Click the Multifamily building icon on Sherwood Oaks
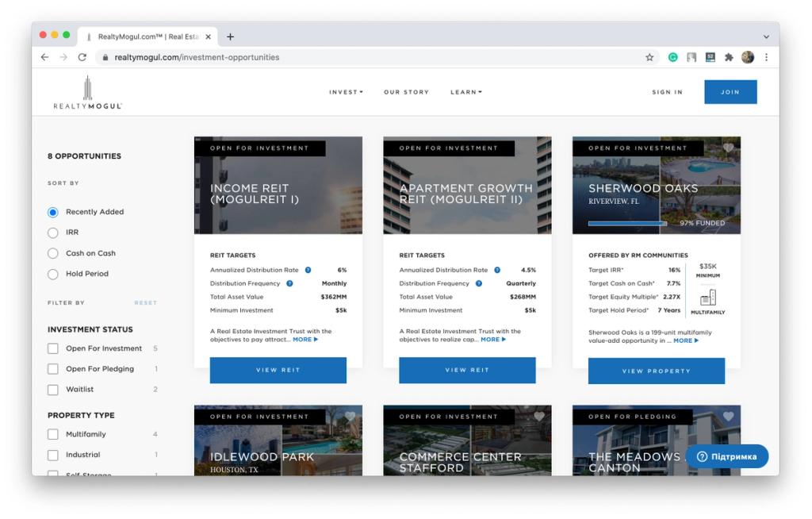 coord(708,298)
